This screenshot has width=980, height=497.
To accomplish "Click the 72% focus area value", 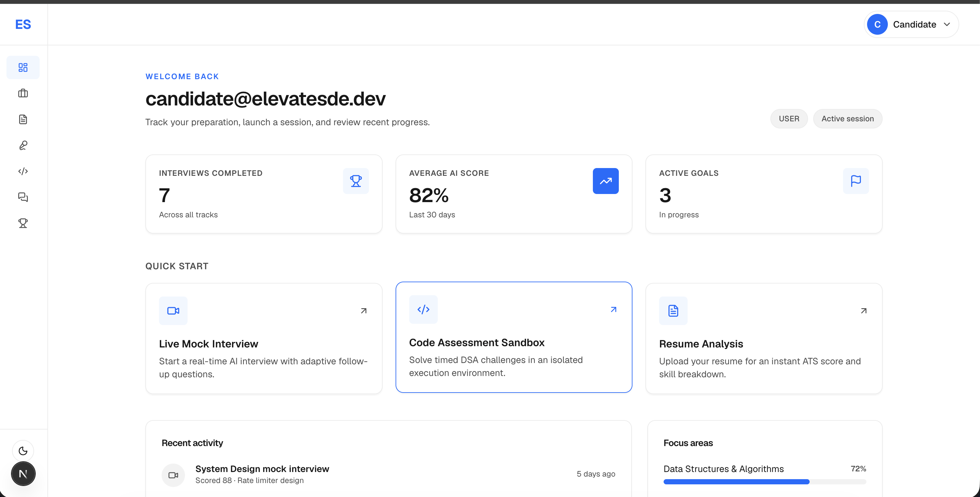I will click(x=858, y=469).
